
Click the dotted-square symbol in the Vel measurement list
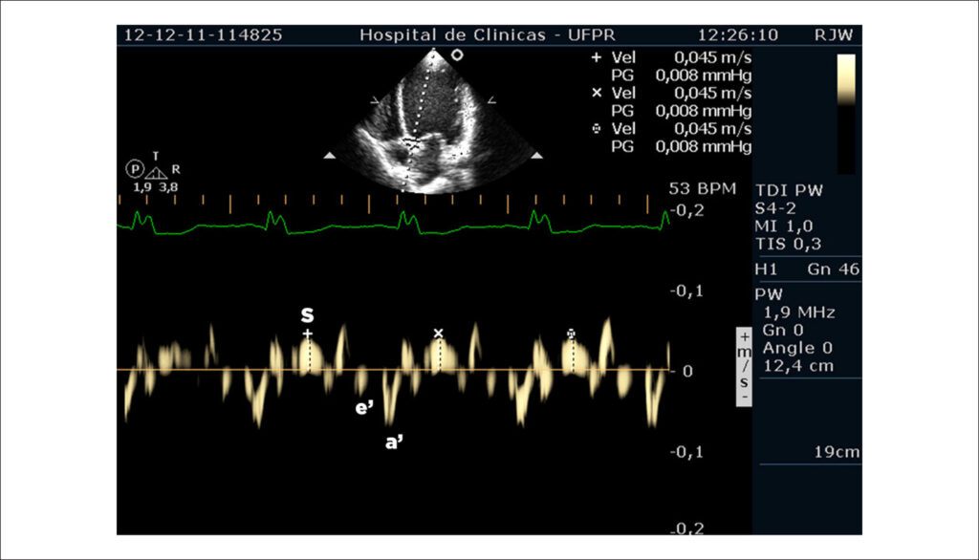pyautogui.click(x=597, y=129)
